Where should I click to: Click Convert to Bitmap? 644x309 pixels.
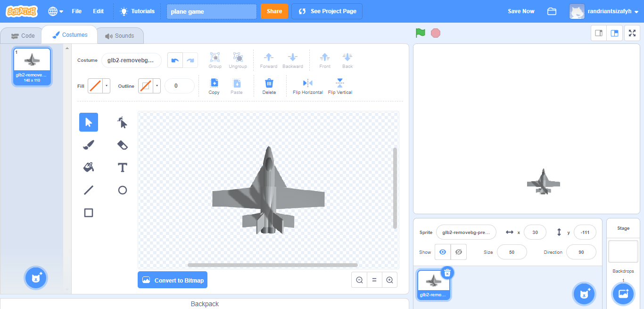pyautogui.click(x=173, y=280)
